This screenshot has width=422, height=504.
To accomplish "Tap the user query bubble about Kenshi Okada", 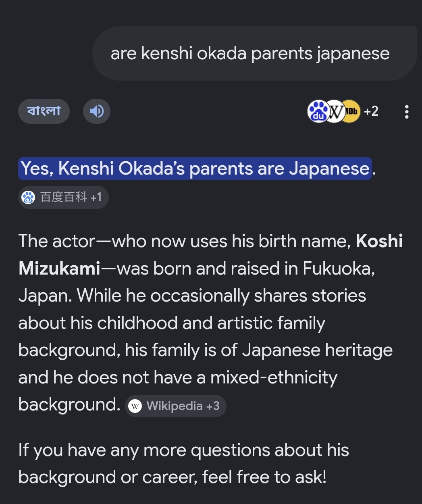I will [255, 54].
